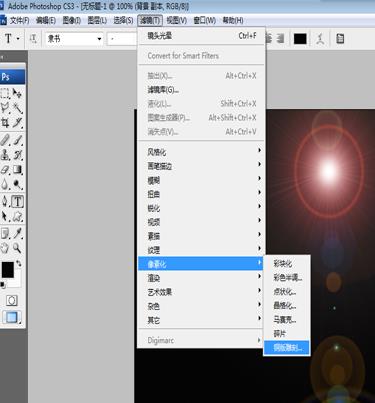Expand the 风格化 filter submenu
The width and height of the screenshot is (375, 403).
coord(201,152)
